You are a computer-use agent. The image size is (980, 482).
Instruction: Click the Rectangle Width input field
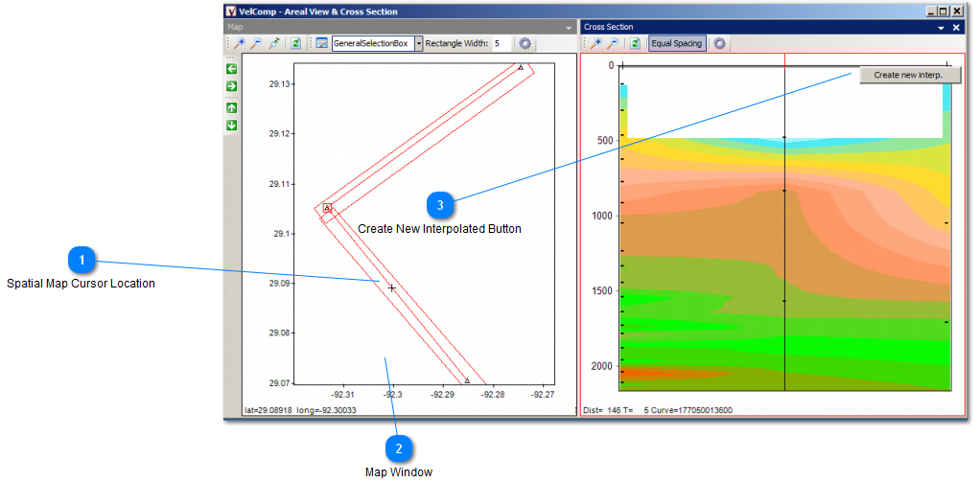[502, 44]
